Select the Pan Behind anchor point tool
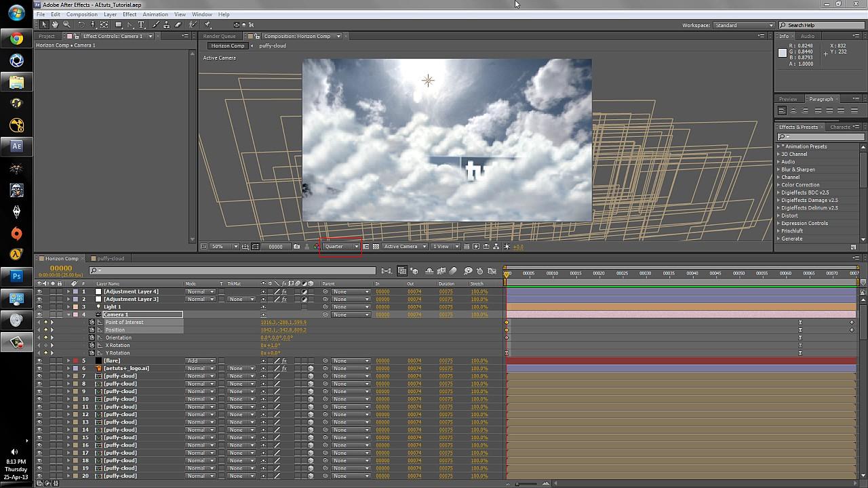The width and height of the screenshot is (868, 488). click(104, 24)
